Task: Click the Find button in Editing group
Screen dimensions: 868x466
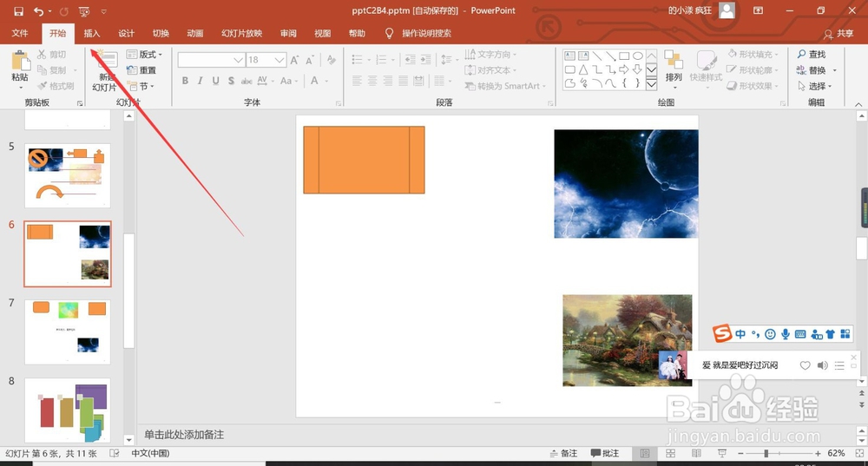Action: click(x=812, y=55)
